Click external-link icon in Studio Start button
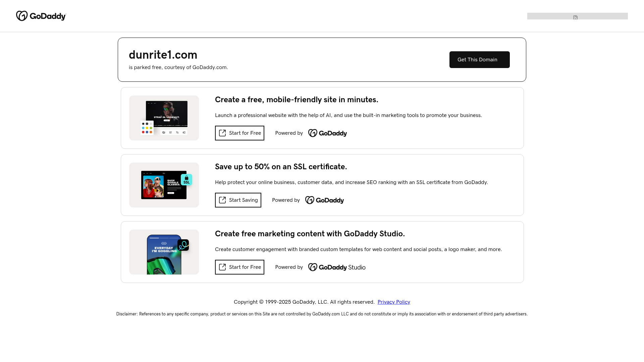The height and width of the screenshot is (362, 644). [x=222, y=267]
